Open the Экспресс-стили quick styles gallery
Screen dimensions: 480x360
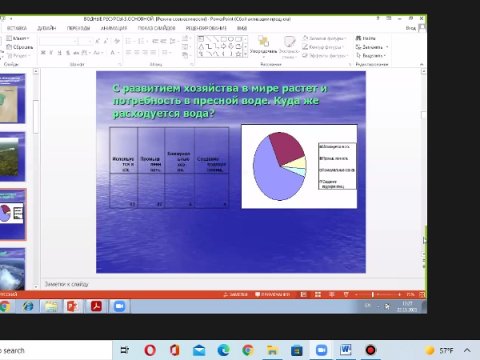[x=289, y=47]
